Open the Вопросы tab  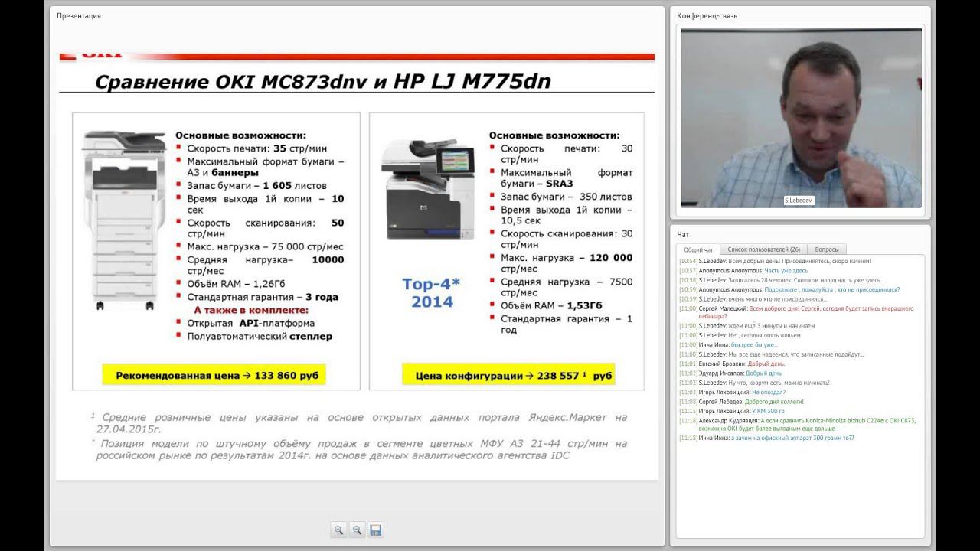pyautogui.click(x=827, y=249)
